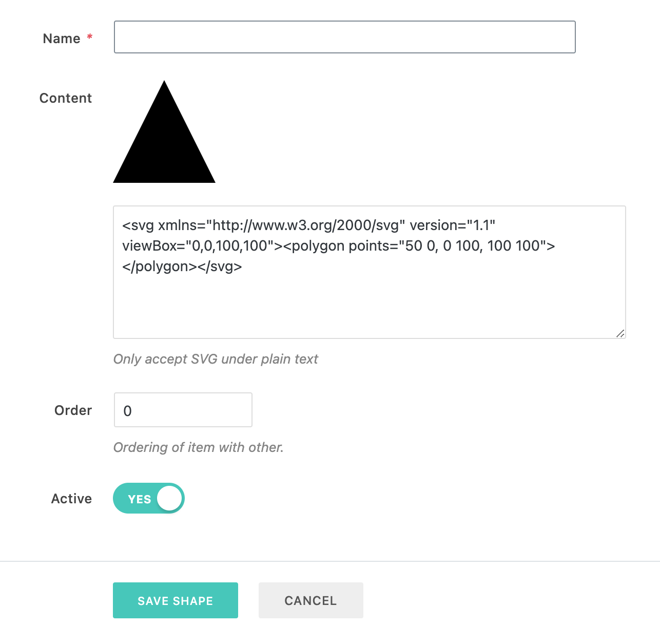Viewport: 660px width, 644px height.
Task: Click the YES text on the toggle
Action: point(140,499)
